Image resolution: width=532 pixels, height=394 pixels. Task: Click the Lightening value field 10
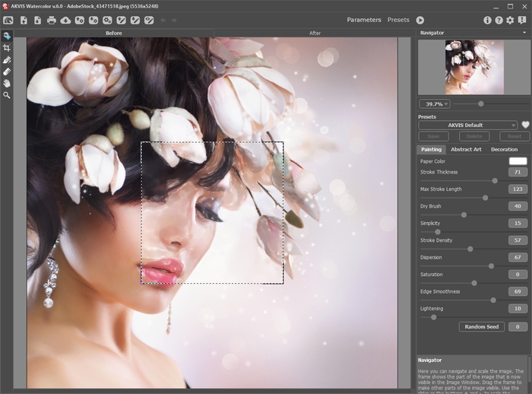[518, 308]
